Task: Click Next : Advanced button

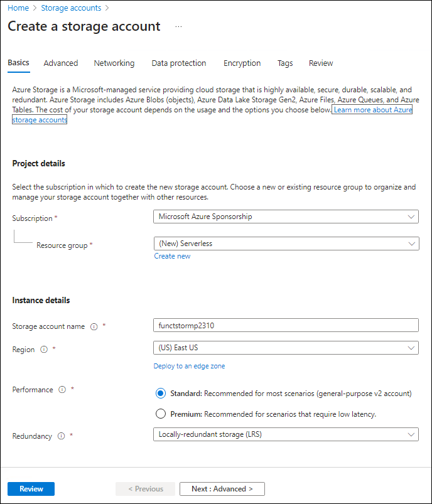Action: point(222,488)
